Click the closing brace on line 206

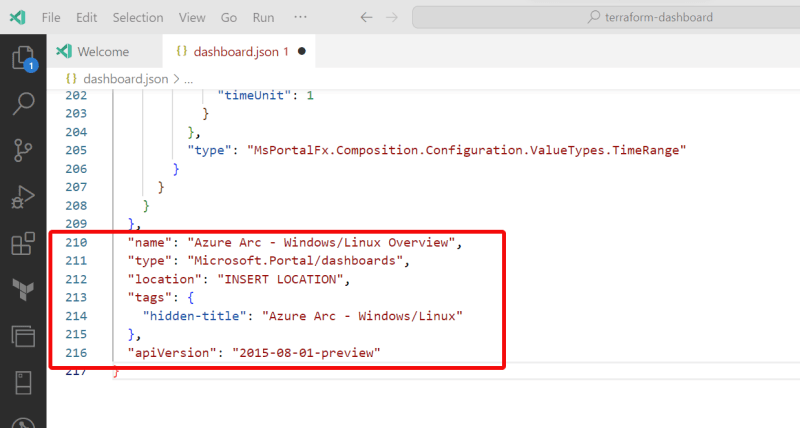pyautogui.click(x=176, y=169)
